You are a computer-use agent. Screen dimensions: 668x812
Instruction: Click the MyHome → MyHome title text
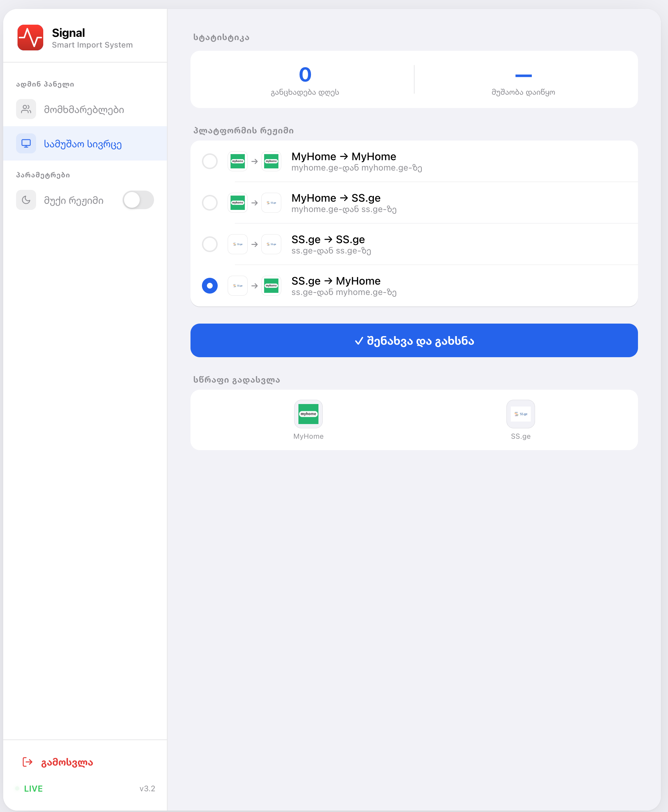coord(343,157)
